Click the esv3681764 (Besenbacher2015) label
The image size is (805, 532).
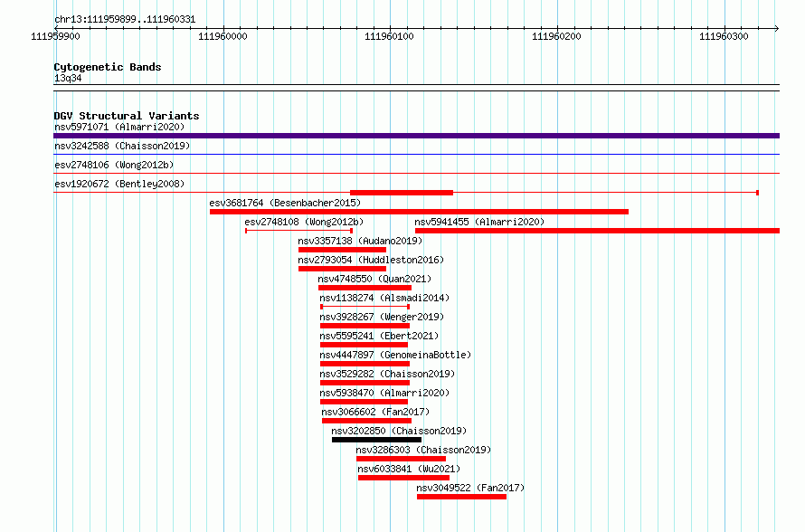point(285,203)
